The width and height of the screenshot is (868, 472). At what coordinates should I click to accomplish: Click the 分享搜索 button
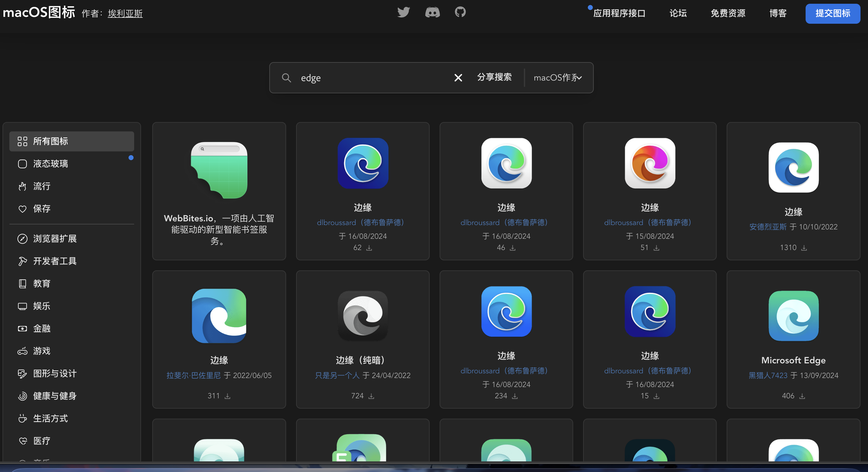click(x=494, y=77)
